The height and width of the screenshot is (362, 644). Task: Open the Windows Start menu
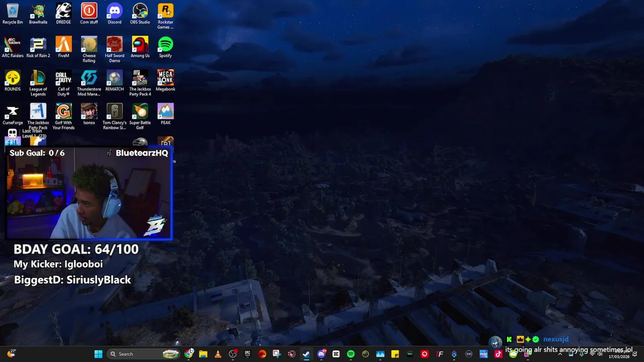[x=98, y=354]
